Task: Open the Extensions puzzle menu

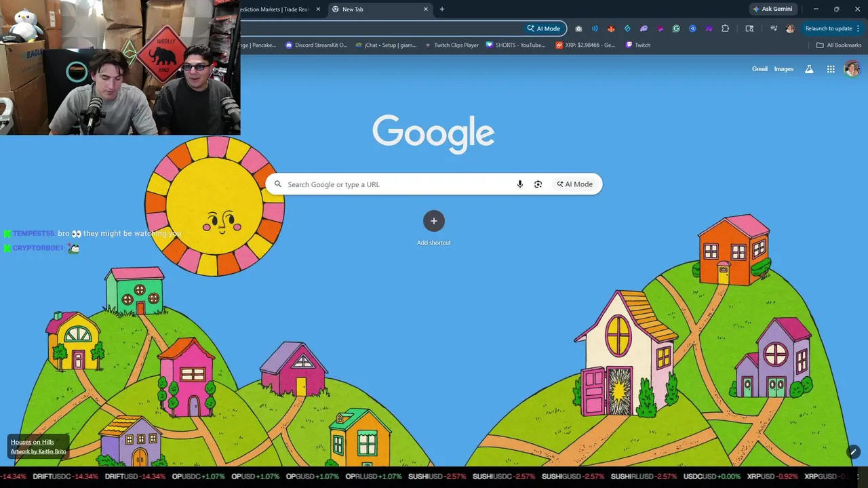Action: coord(726,28)
